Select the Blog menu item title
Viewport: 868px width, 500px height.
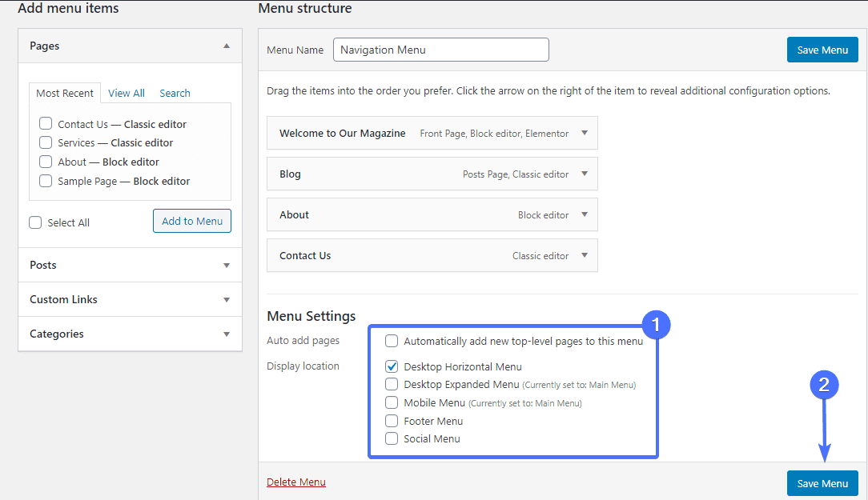tap(290, 174)
